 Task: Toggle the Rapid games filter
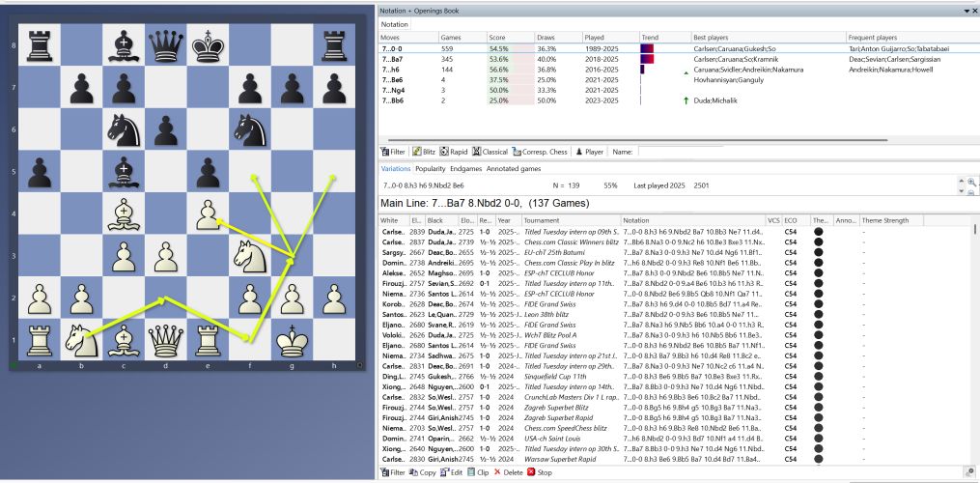452,152
